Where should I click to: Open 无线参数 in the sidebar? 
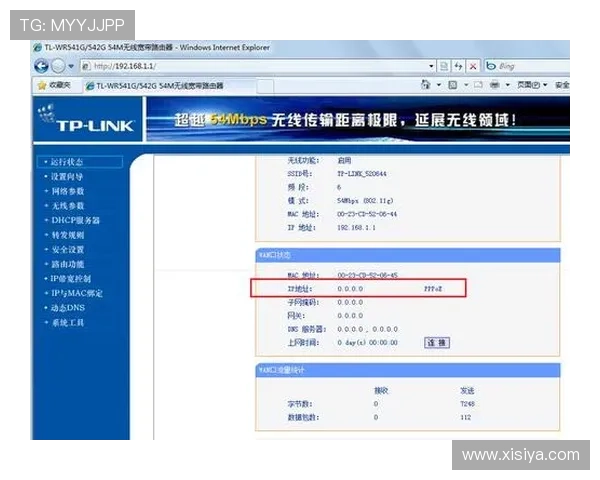click(x=67, y=206)
